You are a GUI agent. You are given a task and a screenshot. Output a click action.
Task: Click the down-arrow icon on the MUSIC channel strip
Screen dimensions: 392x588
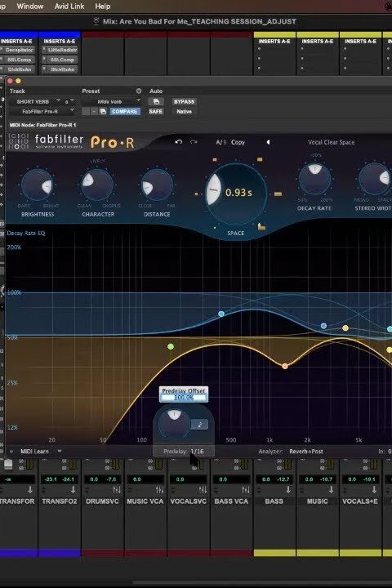coord(332,490)
